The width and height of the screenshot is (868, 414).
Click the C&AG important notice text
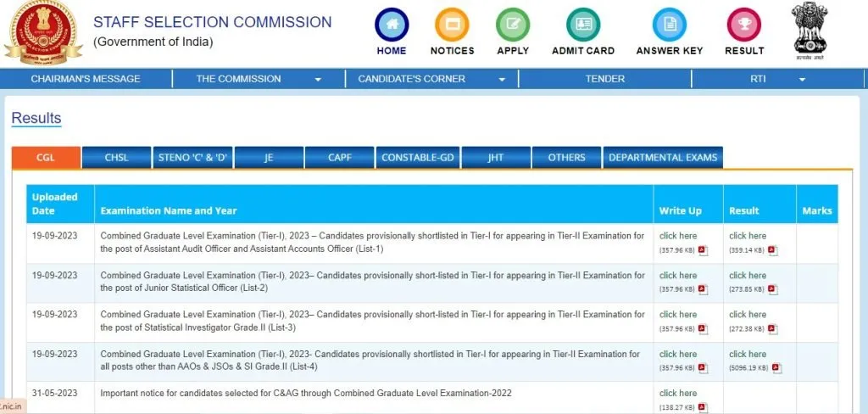coord(305,394)
